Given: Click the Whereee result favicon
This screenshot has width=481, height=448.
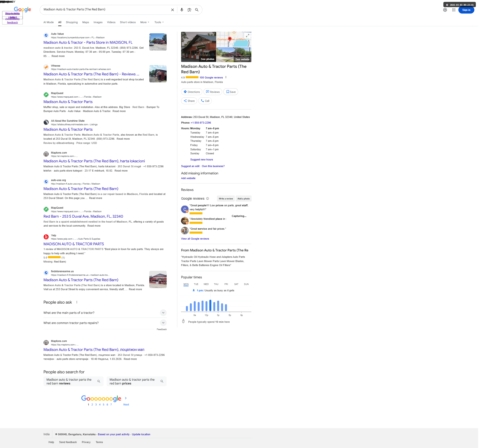Looking at the screenshot, I should tap(46, 68).
